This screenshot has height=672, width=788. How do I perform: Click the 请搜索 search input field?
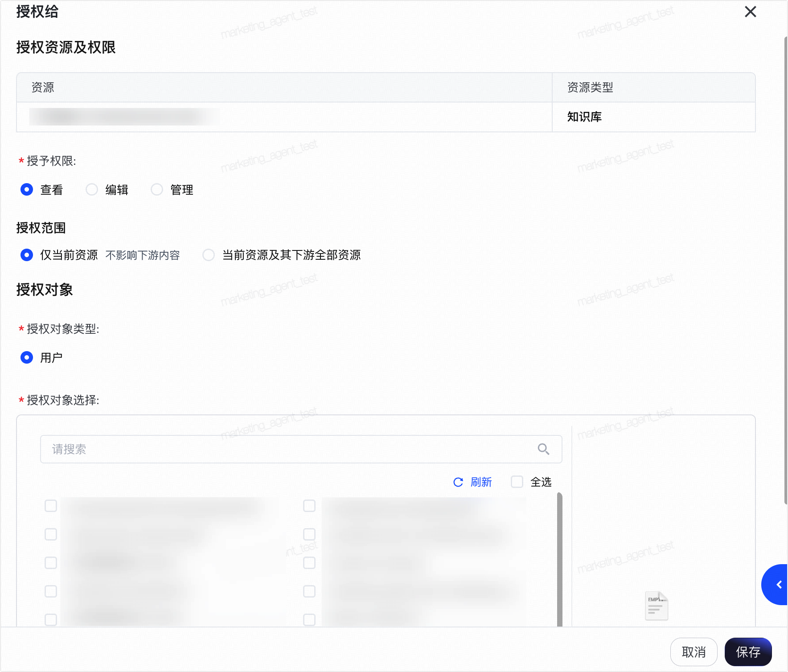coord(301,449)
